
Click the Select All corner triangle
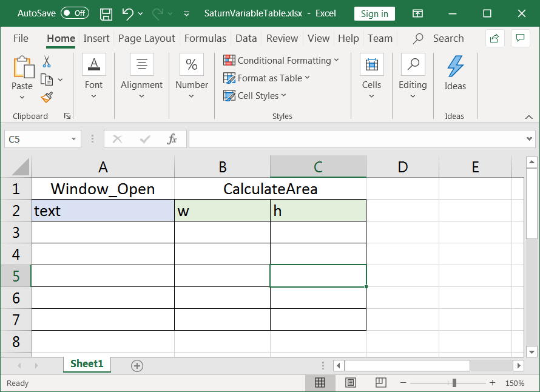coord(20,167)
